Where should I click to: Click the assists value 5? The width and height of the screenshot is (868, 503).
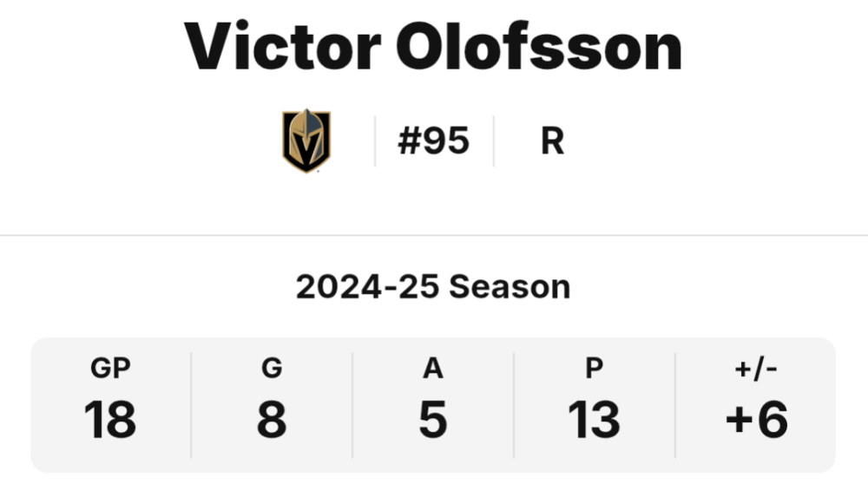(433, 420)
